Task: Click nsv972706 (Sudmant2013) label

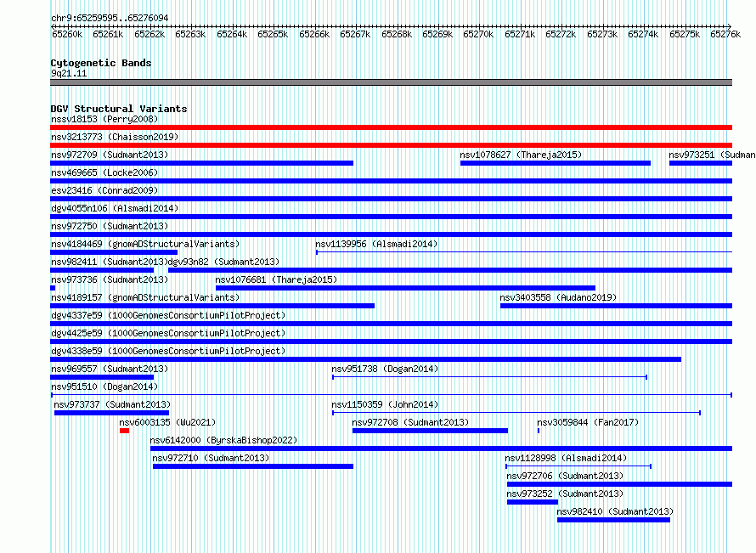Action: (565, 476)
